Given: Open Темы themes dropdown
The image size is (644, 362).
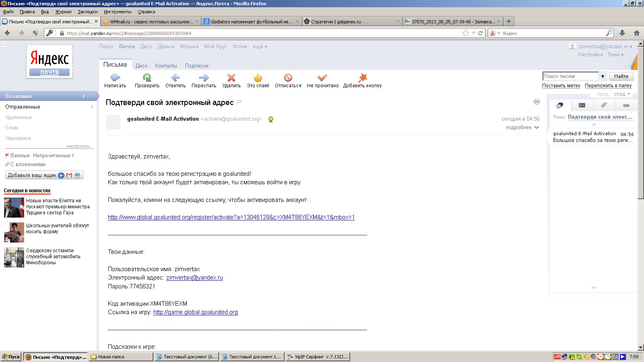Looking at the screenshot, I should (x=615, y=55).
